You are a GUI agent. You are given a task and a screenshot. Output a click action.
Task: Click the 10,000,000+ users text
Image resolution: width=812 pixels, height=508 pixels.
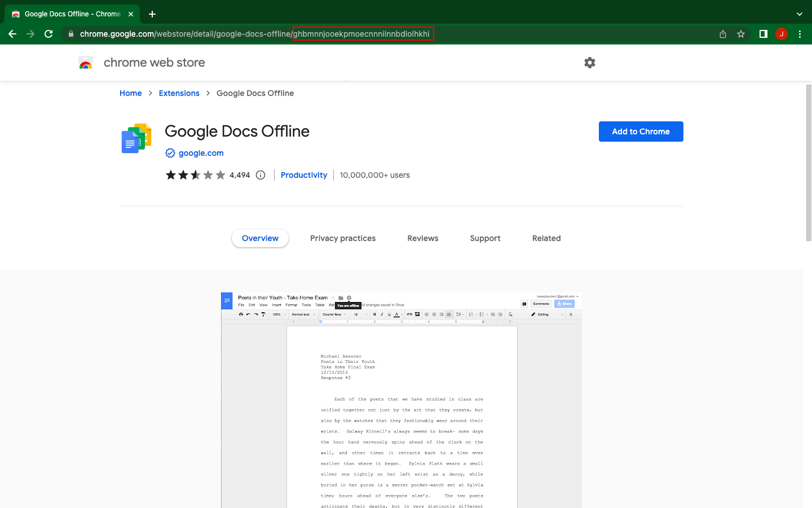point(375,175)
